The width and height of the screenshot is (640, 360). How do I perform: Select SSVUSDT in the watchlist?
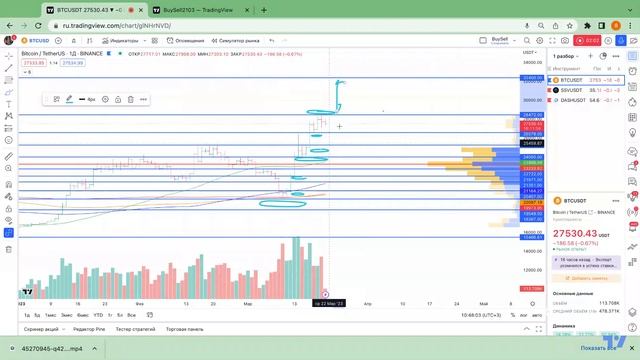click(586, 90)
